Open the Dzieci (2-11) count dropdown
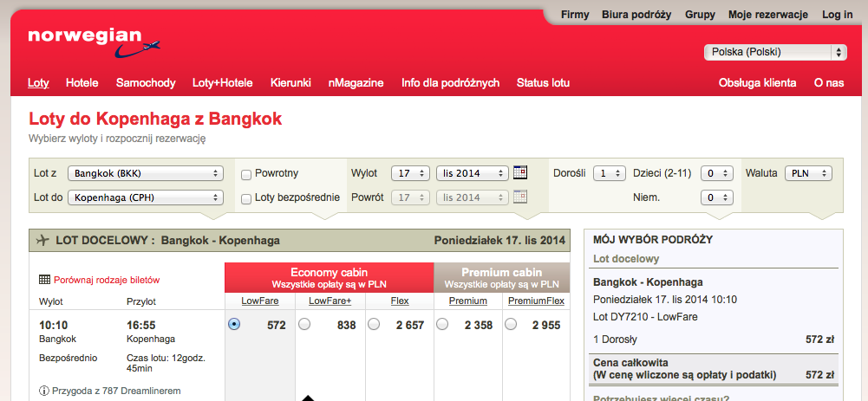Screen dimensions: 868x401 point(717,173)
